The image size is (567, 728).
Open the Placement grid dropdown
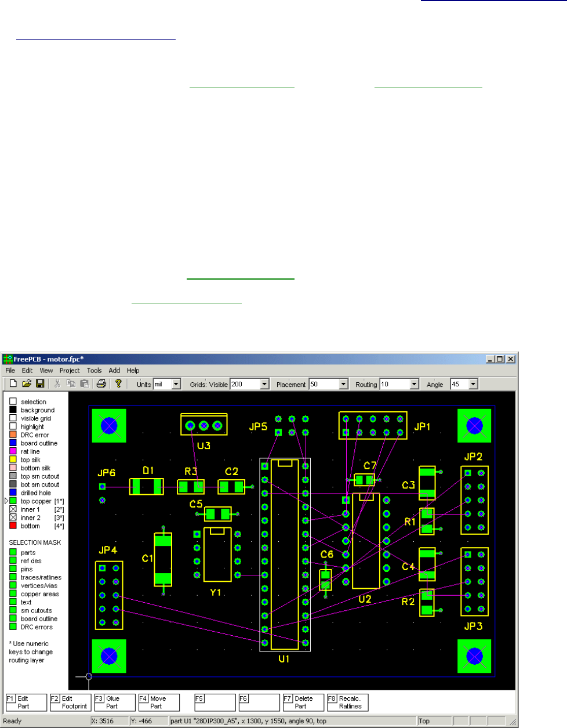pos(343,384)
